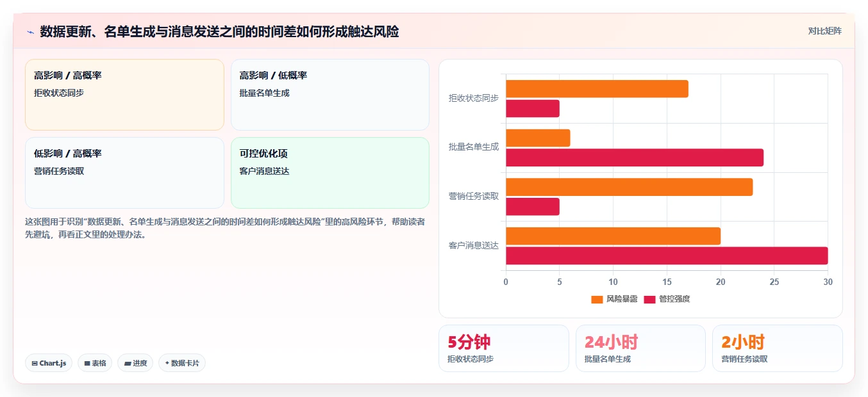Click the red 营销任务读取 control bar
The height and width of the screenshot is (397, 868).
533,207
